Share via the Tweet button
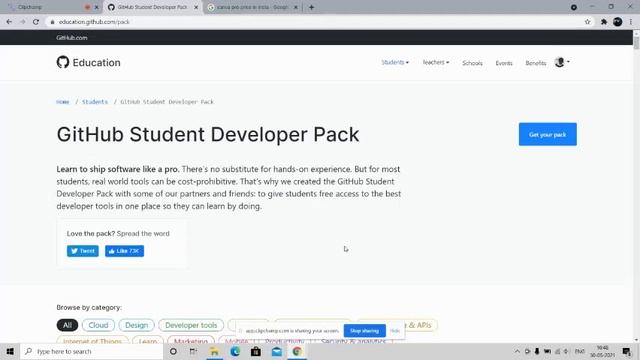The height and width of the screenshot is (360, 640). click(82, 251)
